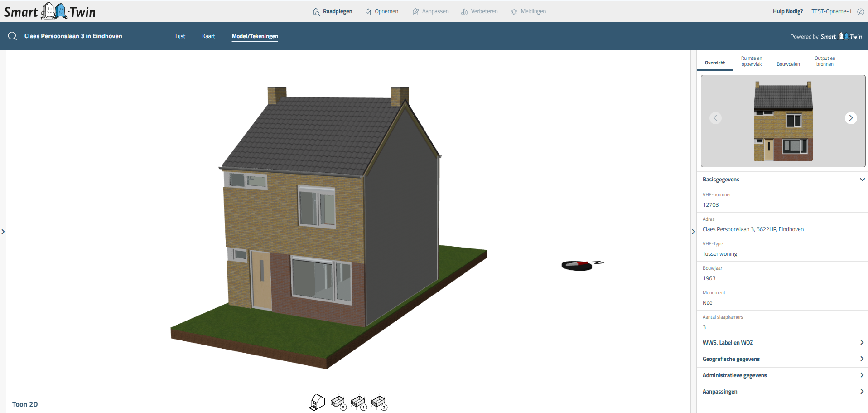Open the user account icon
The width and height of the screenshot is (868, 413).
click(x=860, y=12)
